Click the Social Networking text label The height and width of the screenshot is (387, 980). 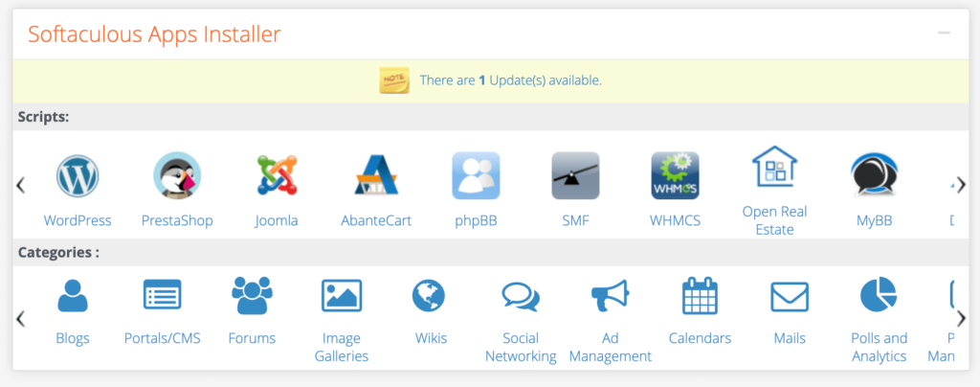521,348
